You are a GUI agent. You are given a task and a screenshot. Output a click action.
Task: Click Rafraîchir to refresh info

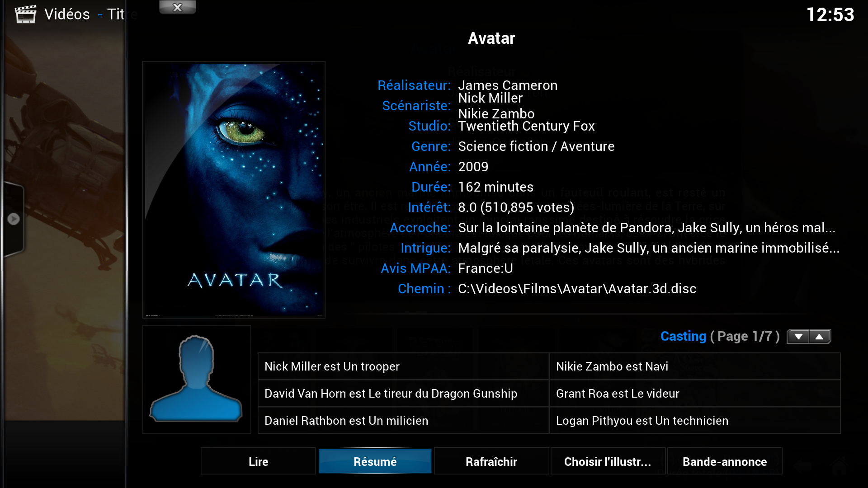491,461
